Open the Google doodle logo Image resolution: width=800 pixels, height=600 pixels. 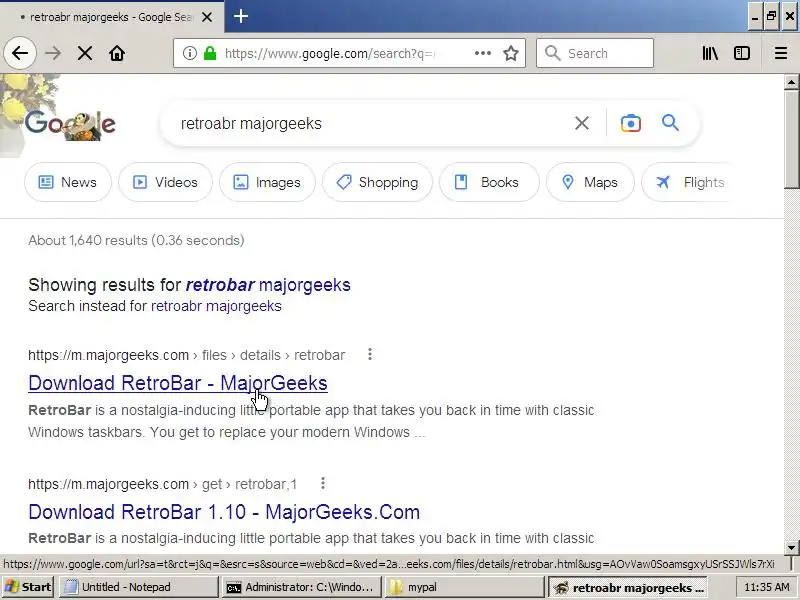click(69, 123)
